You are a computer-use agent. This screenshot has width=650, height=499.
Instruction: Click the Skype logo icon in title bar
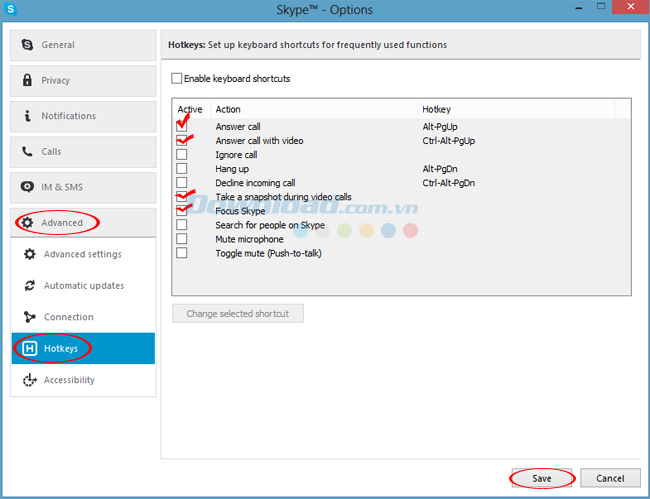(10, 9)
